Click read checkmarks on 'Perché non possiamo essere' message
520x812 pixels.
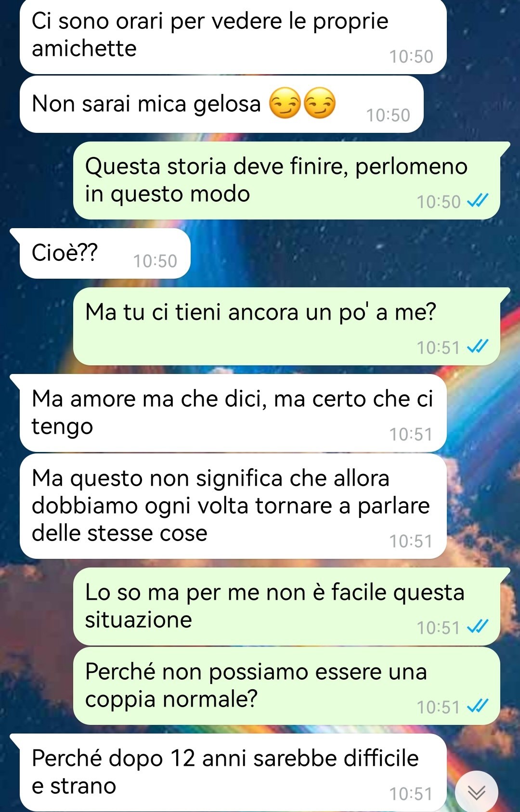[x=478, y=706]
